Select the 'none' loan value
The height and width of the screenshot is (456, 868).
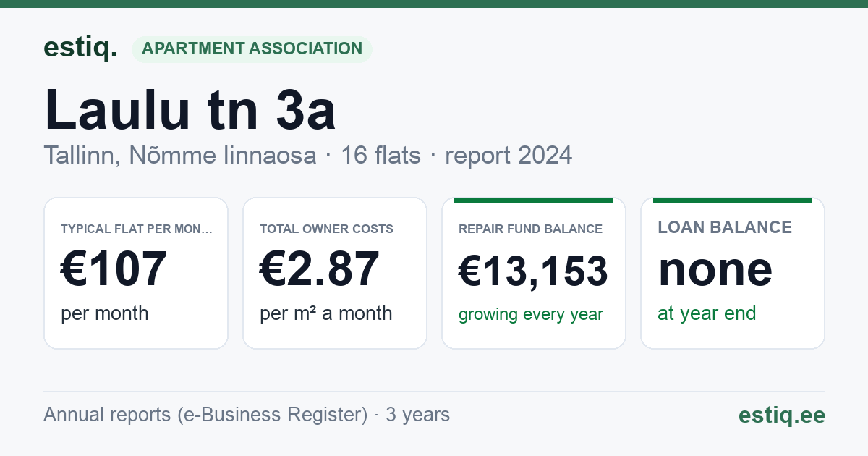[715, 269]
